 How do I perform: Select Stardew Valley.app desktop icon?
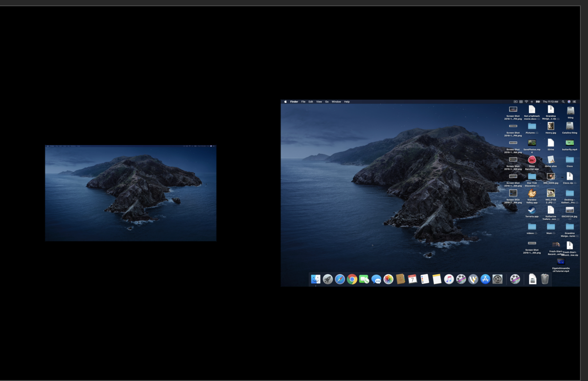tap(531, 193)
